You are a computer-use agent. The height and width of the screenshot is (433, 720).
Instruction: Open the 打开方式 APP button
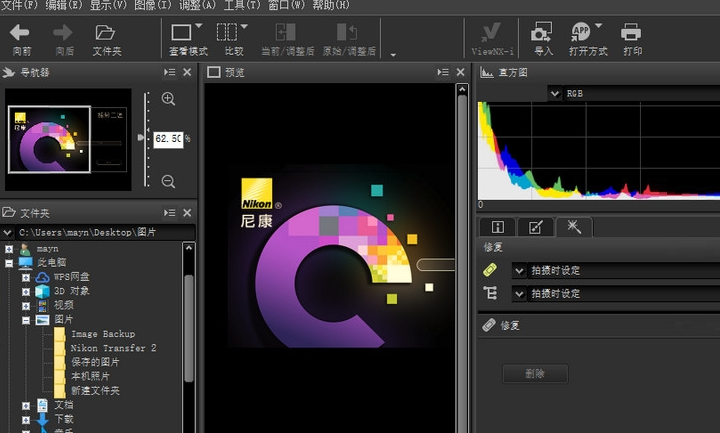pos(581,33)
